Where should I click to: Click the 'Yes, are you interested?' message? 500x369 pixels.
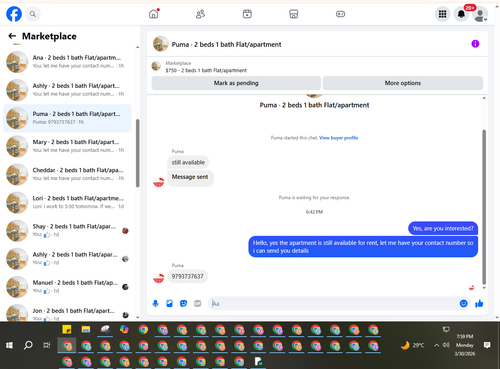(443, 228)
